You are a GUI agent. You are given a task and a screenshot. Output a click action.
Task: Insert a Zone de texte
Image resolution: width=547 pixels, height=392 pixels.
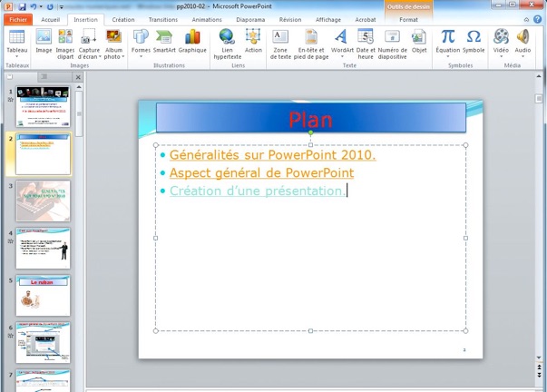[280, 44]
